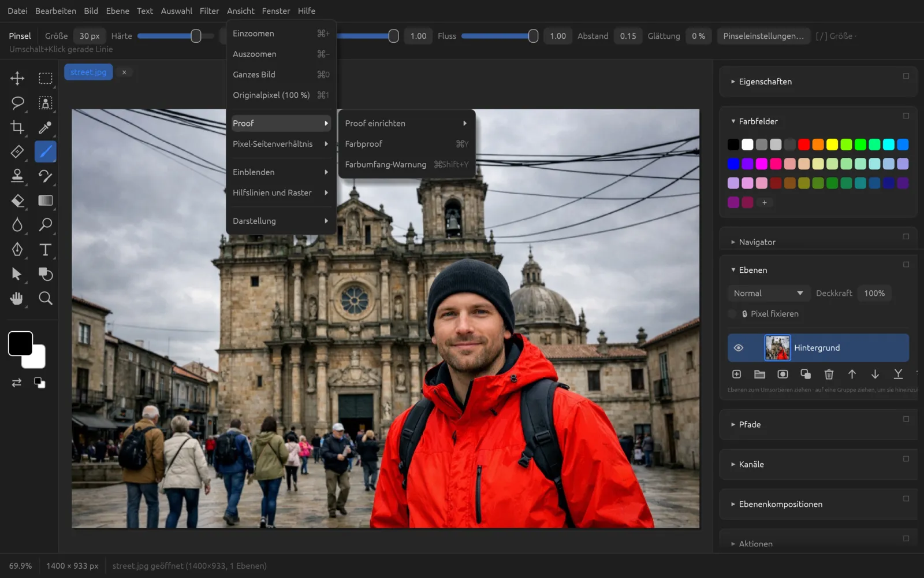
Task: Adjust the Fluss slider
Action: tap(500, 36)
